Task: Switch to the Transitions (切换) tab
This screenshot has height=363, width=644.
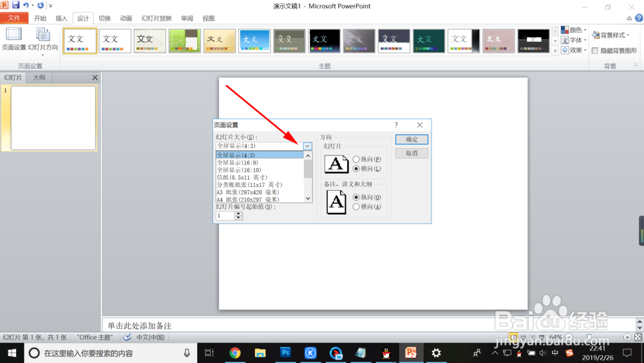Action: pos(104,18)
